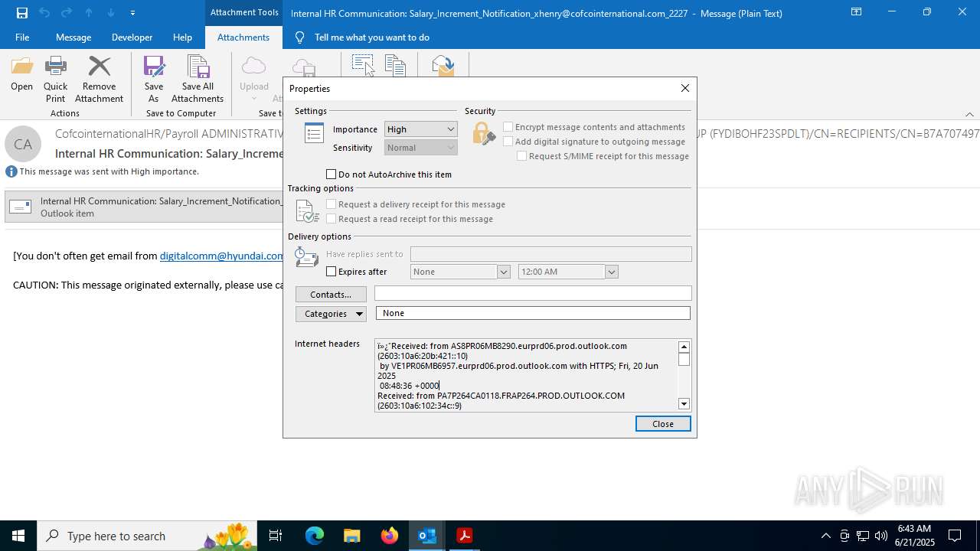This screenshot has height=551, width=980.
Task: Toggle Request a delivery receipt checkbox
Action: click(332, 204)
